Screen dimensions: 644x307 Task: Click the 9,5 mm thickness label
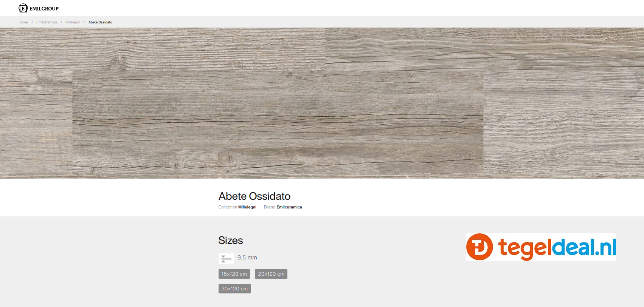[x=247, y=258]
